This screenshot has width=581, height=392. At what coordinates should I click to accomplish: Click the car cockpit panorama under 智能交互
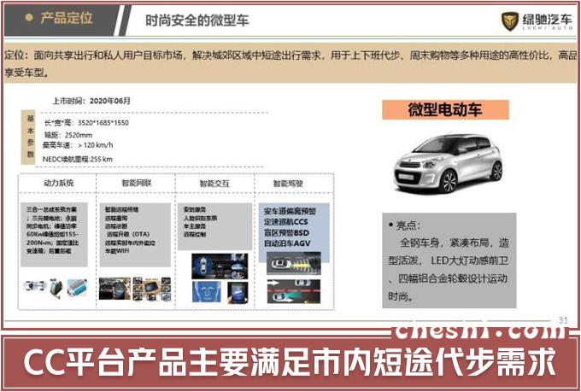click(x=220, y=266)
